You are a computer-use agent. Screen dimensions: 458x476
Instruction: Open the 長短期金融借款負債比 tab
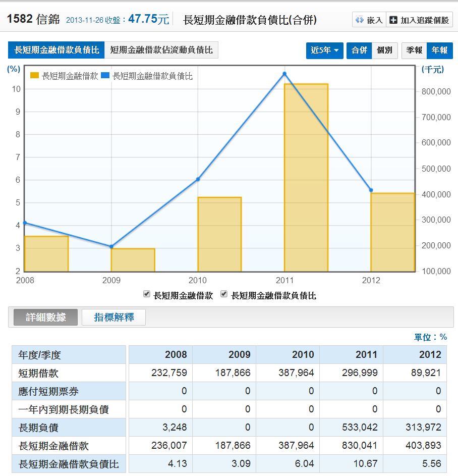56,50
